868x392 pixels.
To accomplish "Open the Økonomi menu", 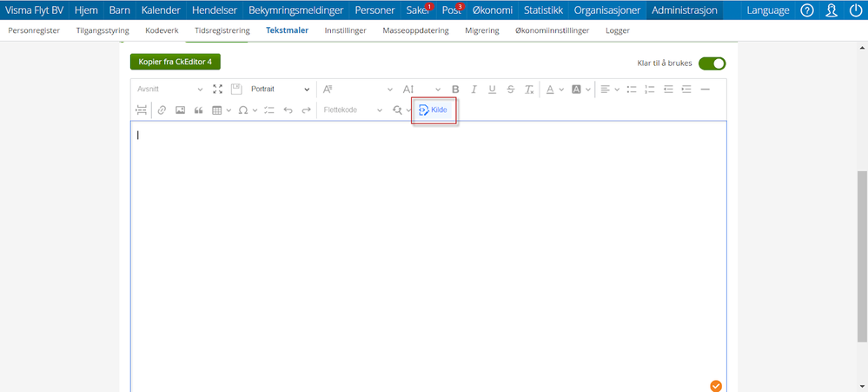I will click(492, 10).
